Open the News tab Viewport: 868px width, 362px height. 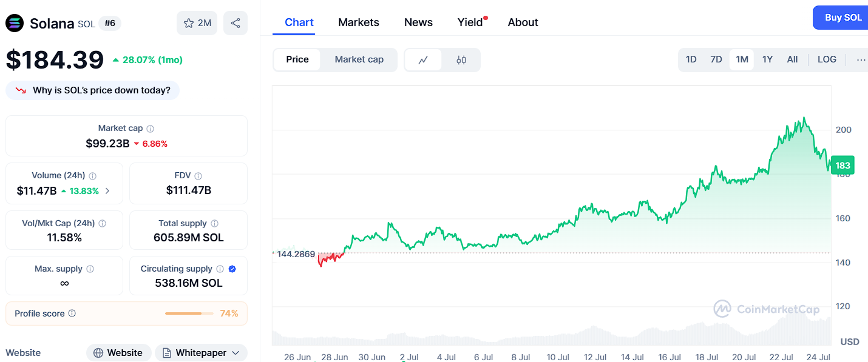(418, 22)
